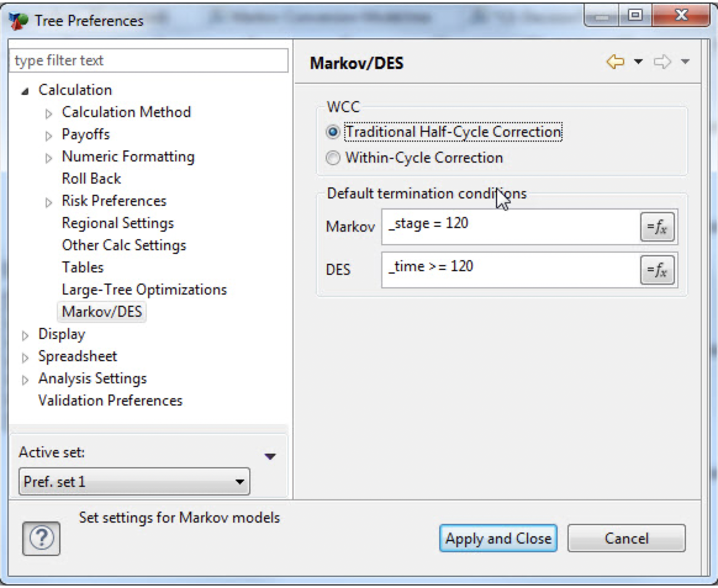Select Large-Tree Optimizations in the tree
Image resolution: width=718 pixels, height=588 pixels.
pyautogui.click(x=144, y=290)
